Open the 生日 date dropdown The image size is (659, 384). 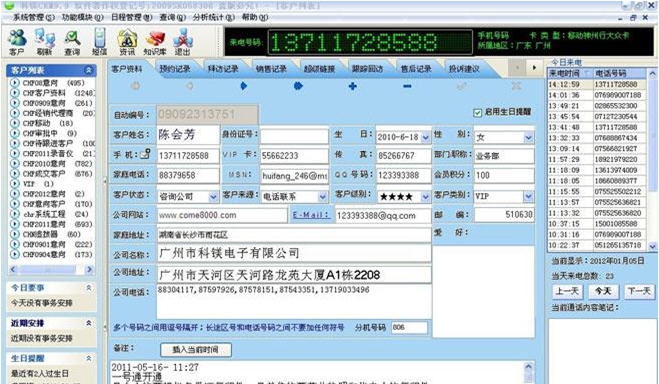pos(425,137)
